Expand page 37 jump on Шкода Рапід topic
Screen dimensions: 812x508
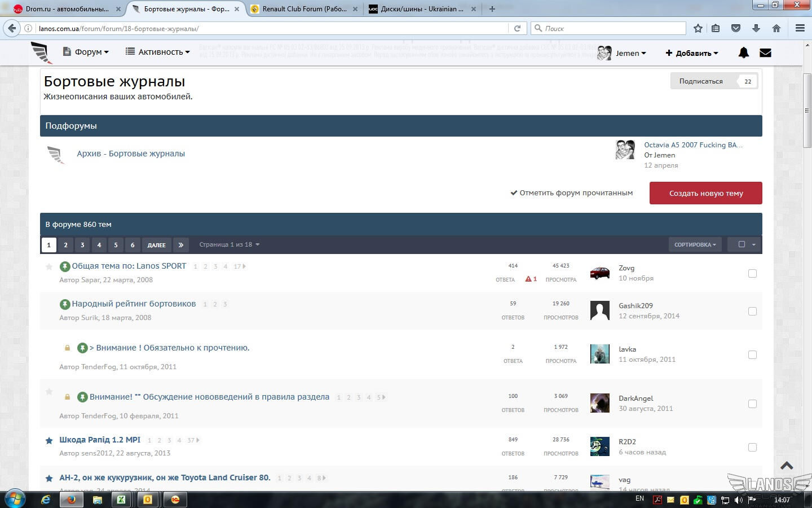[x=193, y=440]
